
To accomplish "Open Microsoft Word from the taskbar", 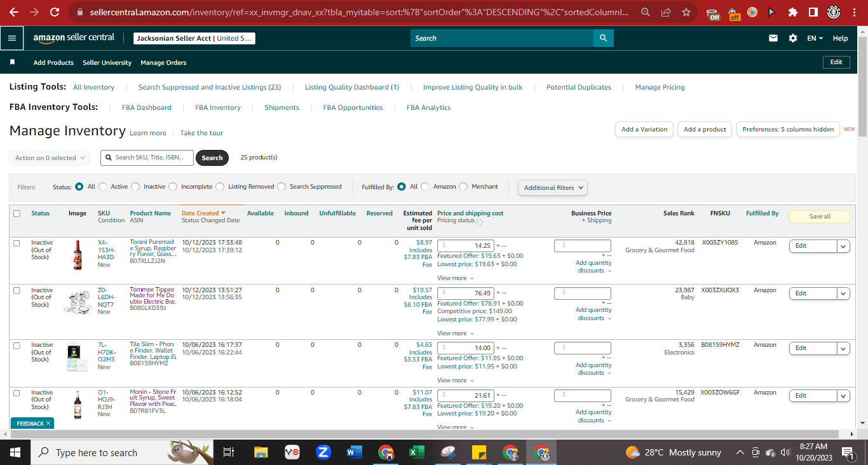I will 354,452.
